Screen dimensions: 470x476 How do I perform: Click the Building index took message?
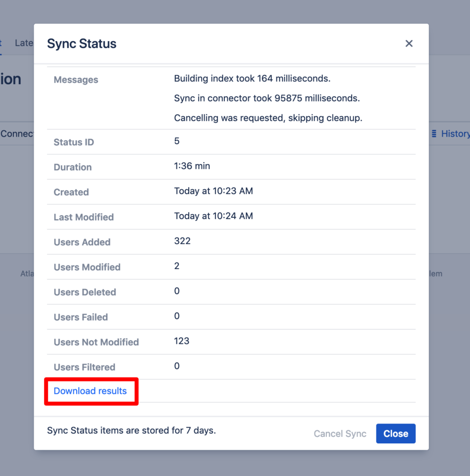click(x=252, y=78)
